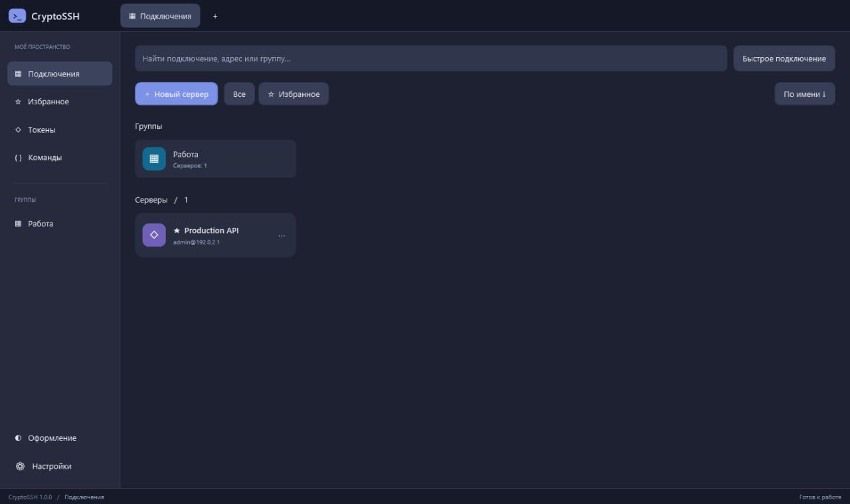Click Подключения breadcrumb in the status bar
This screenshot has width=850, height=504.
click(84, 497)
